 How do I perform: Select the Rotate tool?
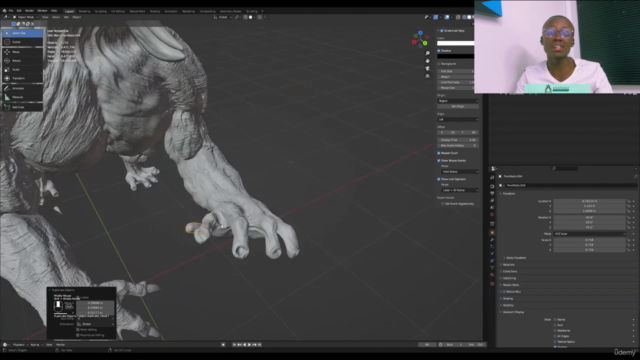tap(22, 61)
